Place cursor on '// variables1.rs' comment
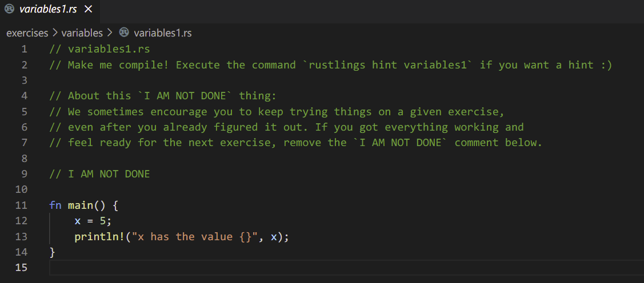644x283 pixels. [x=99, y=49]
